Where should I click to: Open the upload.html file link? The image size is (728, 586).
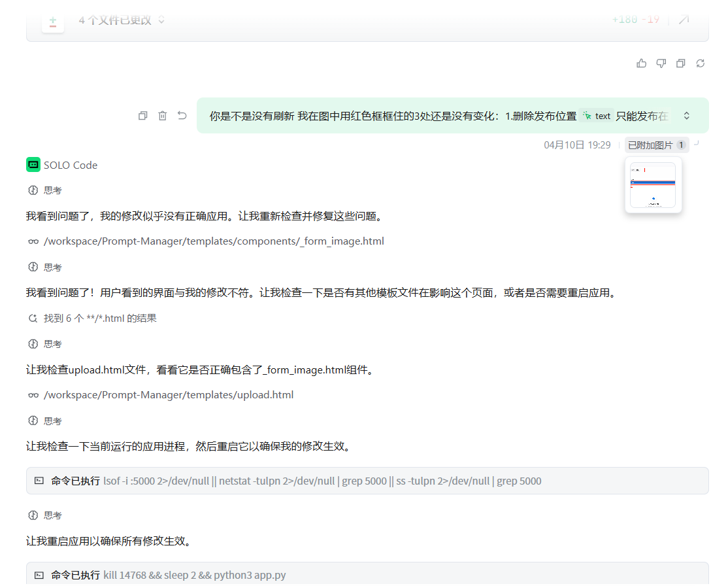click(168, 395)
